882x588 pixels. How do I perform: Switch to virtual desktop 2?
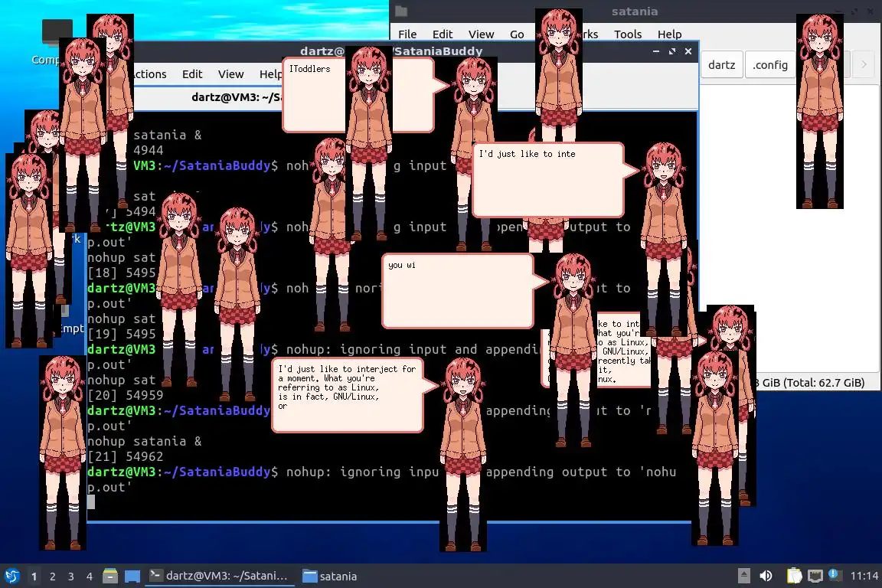pyautogui.click(x=52, y=577)
